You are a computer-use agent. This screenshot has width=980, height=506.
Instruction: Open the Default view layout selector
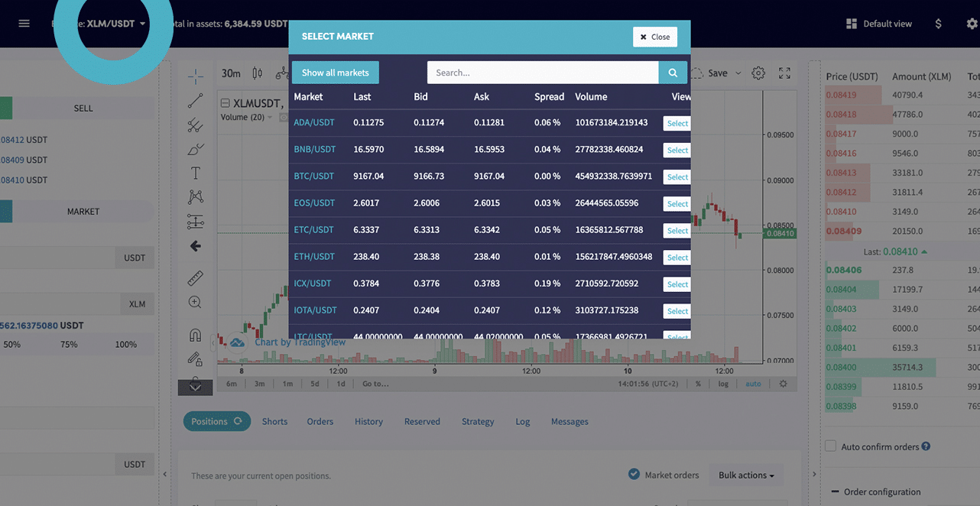(x=879, y=24)
